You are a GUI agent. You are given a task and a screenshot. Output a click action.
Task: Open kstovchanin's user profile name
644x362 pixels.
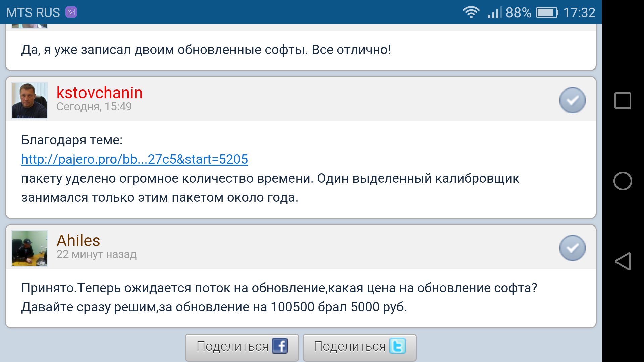pos(99,93)
